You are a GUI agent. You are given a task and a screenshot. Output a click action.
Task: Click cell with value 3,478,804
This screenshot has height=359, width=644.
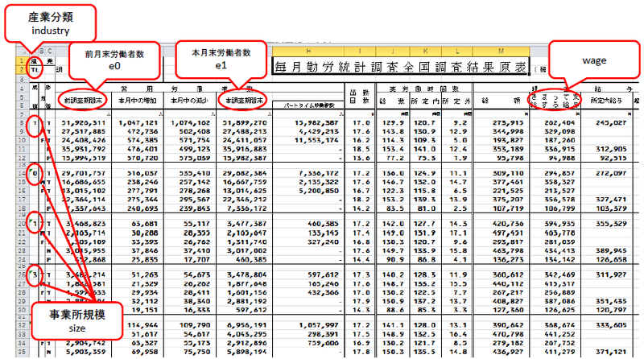pyautogui.click(x=246, y=274)
